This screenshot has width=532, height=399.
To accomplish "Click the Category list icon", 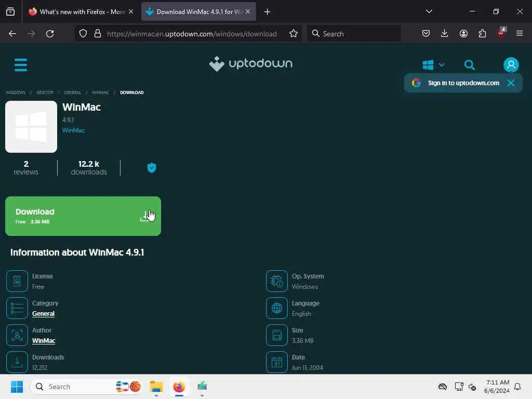I will click(x=17, y=308).
